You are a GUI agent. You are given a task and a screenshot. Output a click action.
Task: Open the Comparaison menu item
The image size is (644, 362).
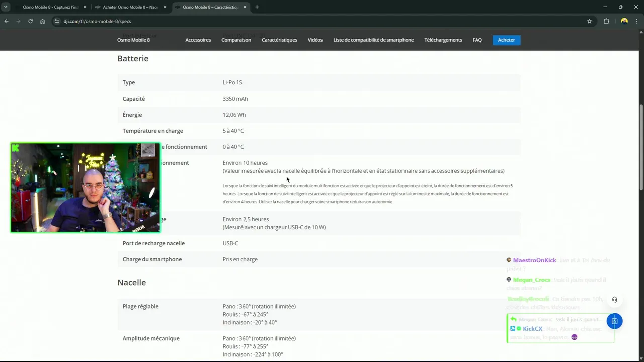click(x=236, y=40)
